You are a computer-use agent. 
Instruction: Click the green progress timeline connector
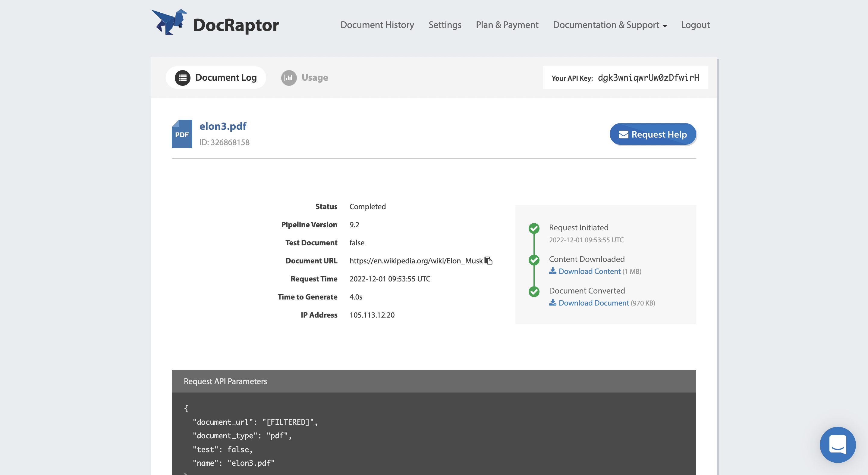(x=534, y=244)
